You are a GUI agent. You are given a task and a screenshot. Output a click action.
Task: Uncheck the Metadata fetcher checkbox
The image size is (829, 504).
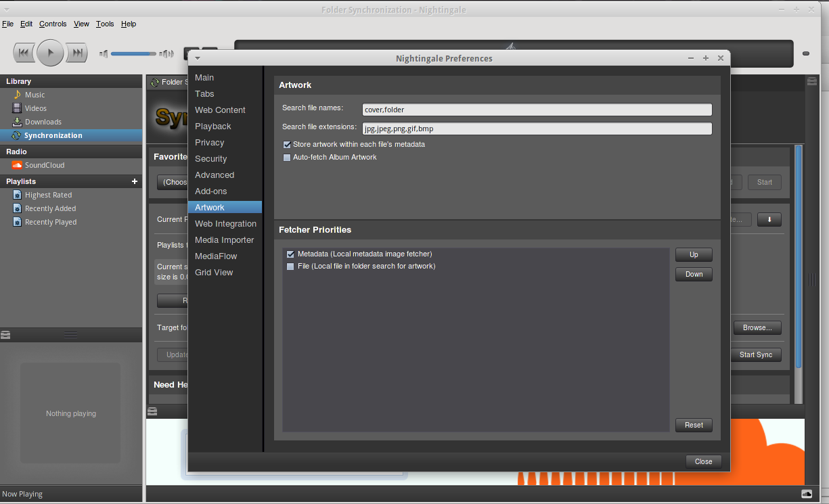pos(291,254)
